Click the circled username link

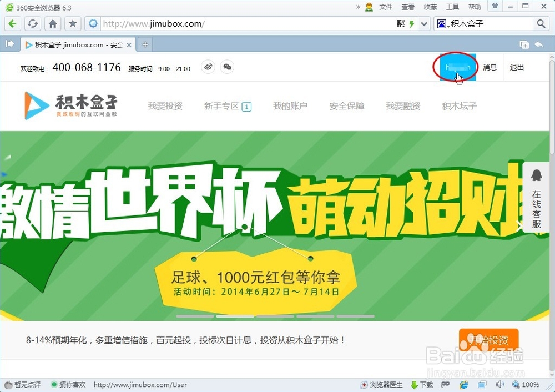(x=456, y=66)
